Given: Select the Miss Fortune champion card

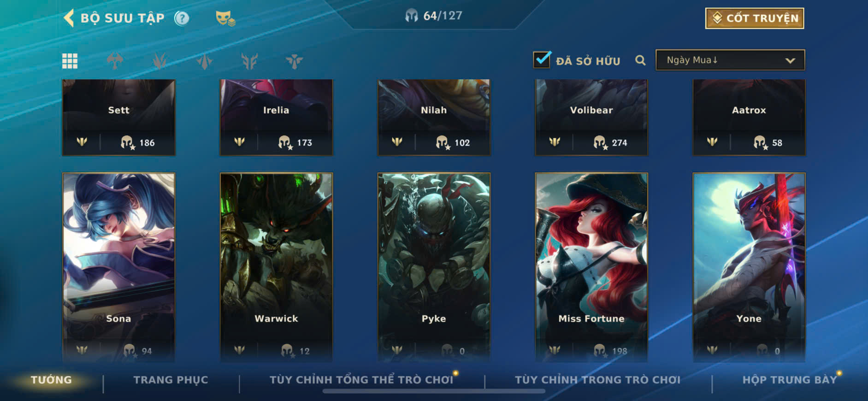Looking at the screenshot, I should pos(591,267).
